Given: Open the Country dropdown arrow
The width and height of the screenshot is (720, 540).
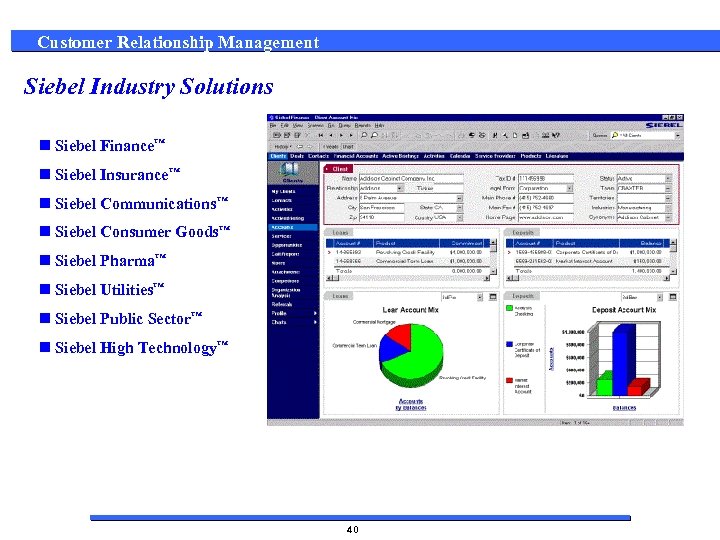Looking at the screenshot, I should (x=460, y=218).
